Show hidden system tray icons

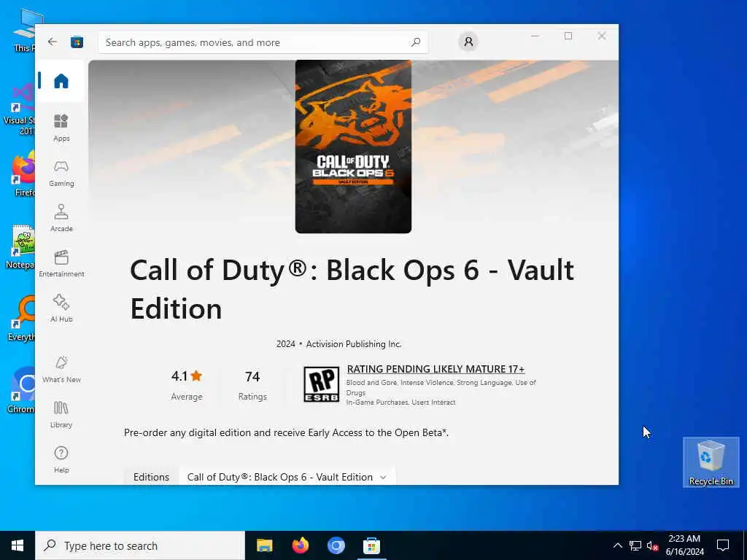coord(617,545)
